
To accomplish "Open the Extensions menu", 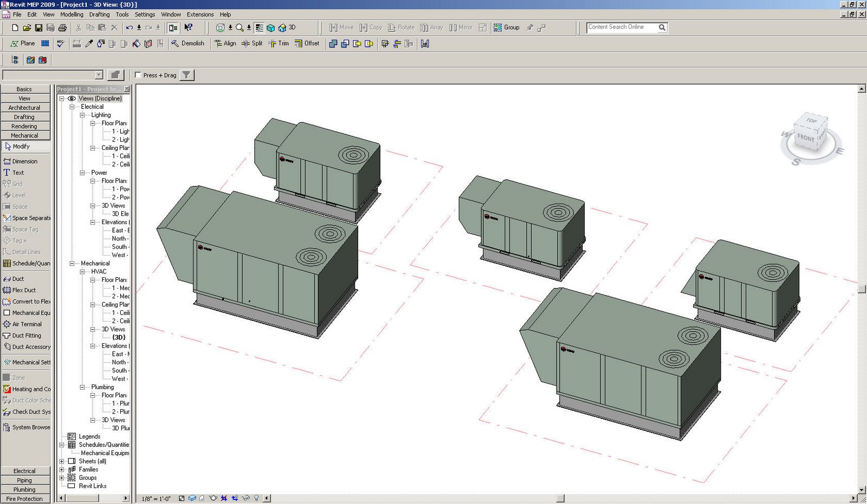I will tap(200, 15).
